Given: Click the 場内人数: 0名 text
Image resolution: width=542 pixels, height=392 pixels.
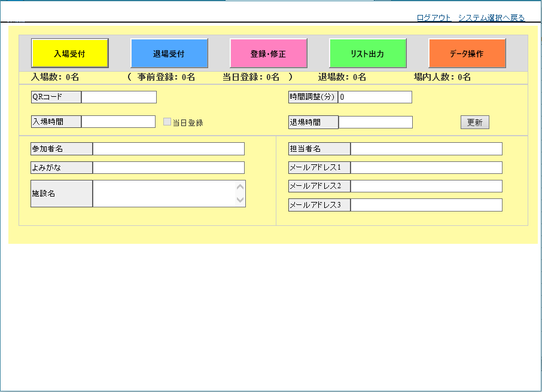Looking at the screenshot, I should point(443,77).
